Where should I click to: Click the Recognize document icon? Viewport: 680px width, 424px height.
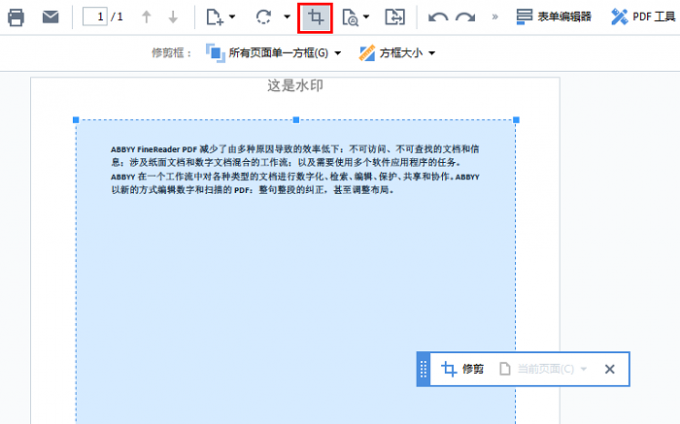(x=350, y=17)
